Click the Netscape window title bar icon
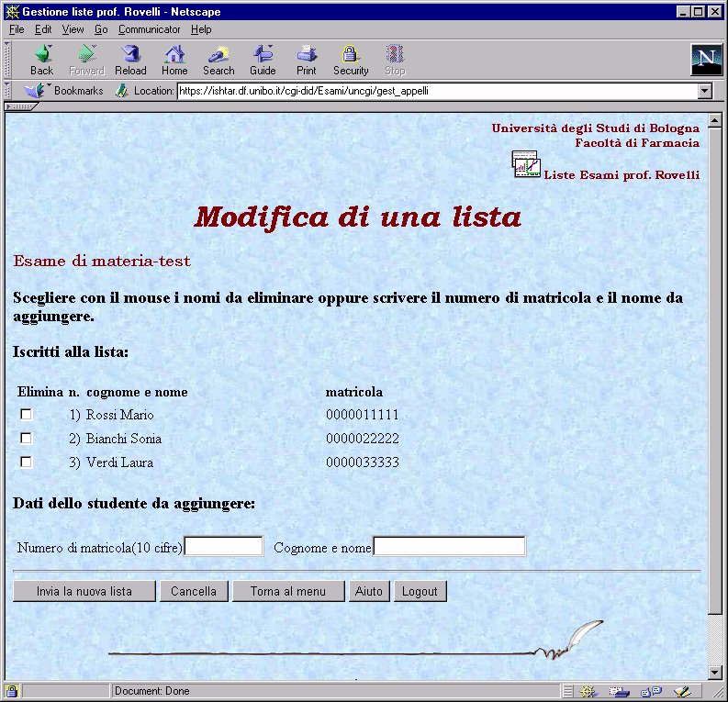This screenshot has width=728, height=702. [12, 12]
